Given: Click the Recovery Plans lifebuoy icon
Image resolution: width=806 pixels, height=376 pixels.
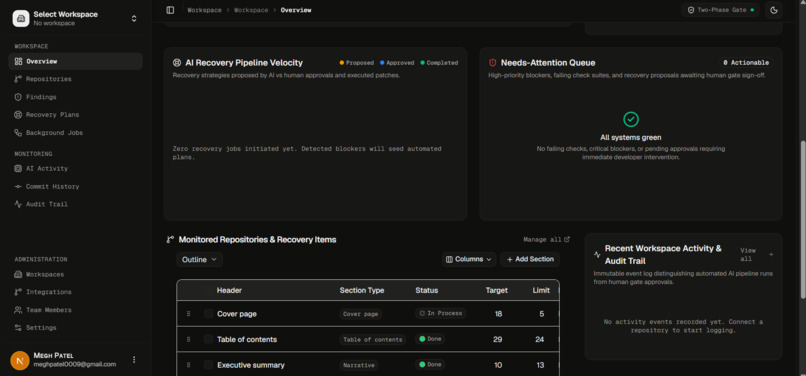Looking at the screenshot, I should tap(18, 115).
